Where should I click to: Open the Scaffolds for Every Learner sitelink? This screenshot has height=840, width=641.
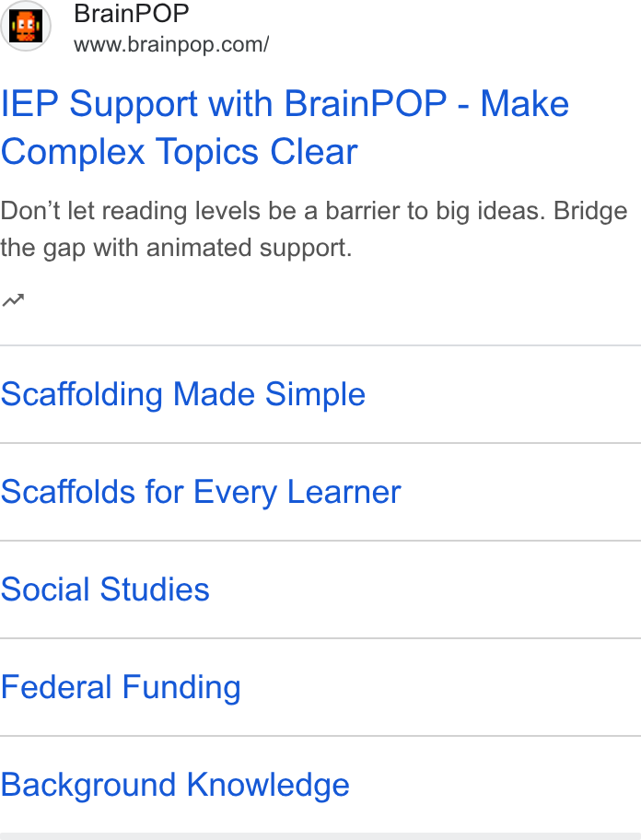tap(201, 493)
